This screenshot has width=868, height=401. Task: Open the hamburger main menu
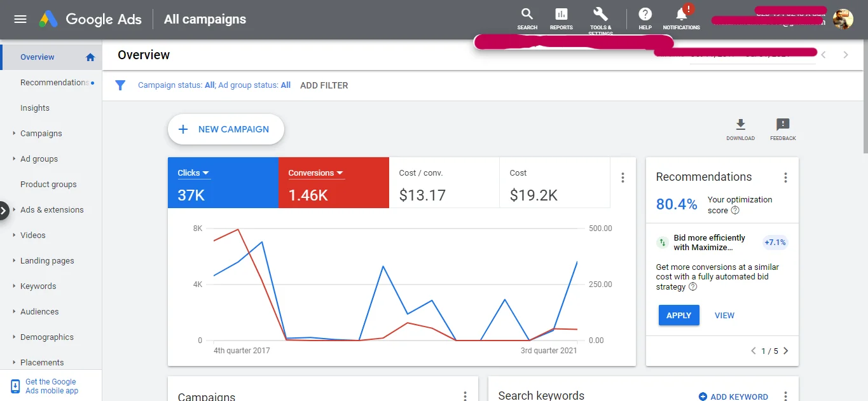[x=20, y=19]
